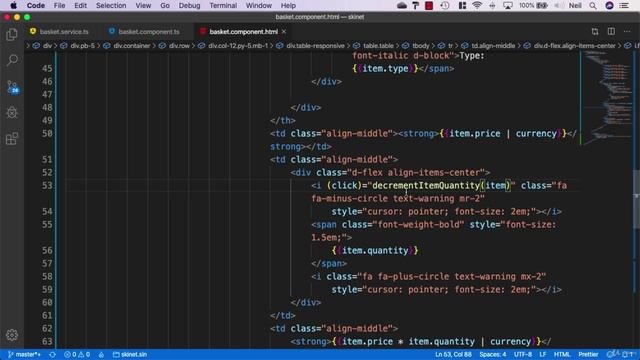This screenshot has height=360, width=640.
Task: Click the battery status in menu bar
Action: click(x=533, y=5)
